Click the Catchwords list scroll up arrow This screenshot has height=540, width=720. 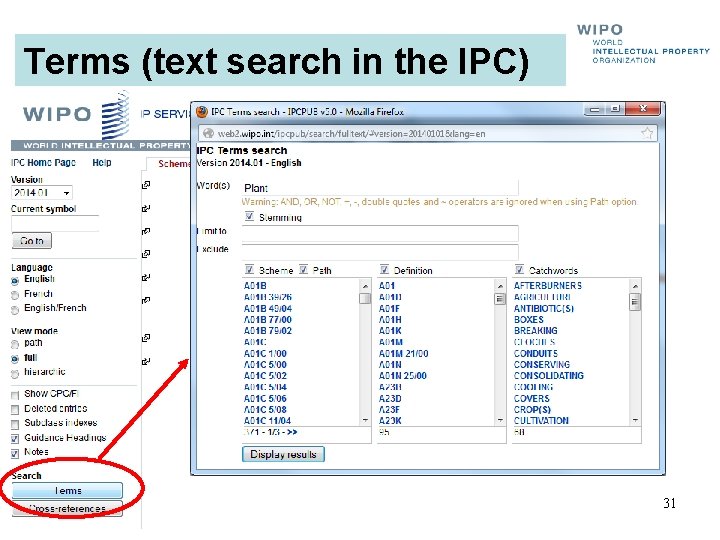[x=635, y=286]
